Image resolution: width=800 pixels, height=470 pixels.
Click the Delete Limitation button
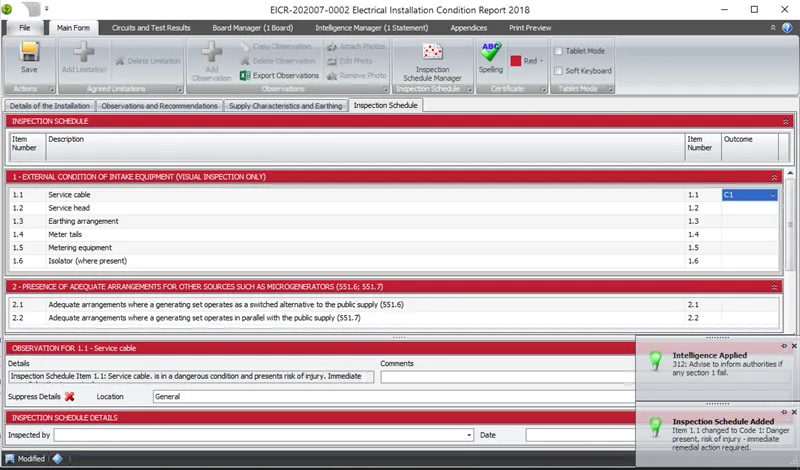148,61
